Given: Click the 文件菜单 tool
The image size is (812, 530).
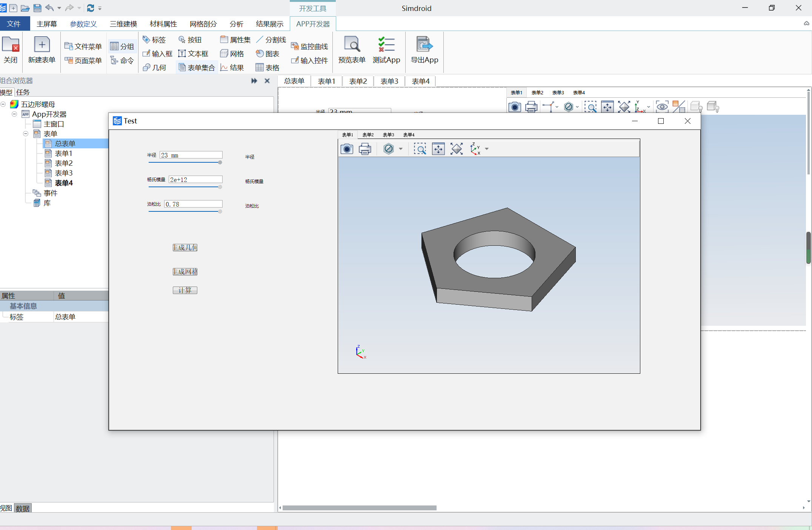Looking at the screenshot, I should click(83, 46).
